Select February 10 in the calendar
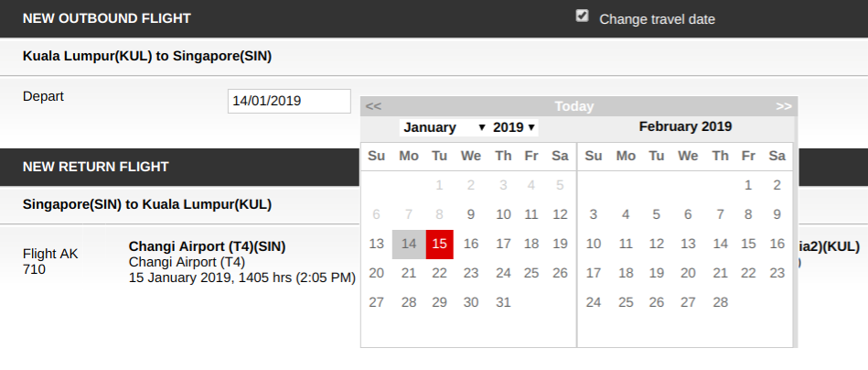 pos(594,244)
